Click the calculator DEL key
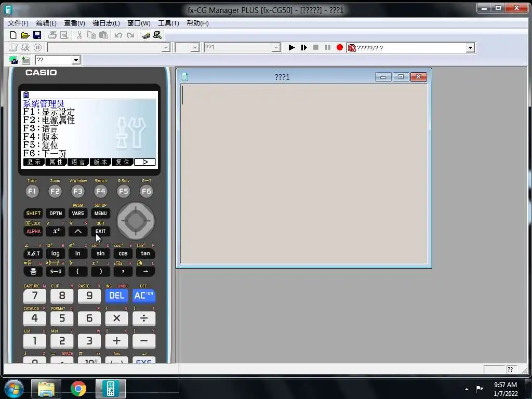Viewport: 532px width, 399px height. pyautogui.click(x=116, y=296)
